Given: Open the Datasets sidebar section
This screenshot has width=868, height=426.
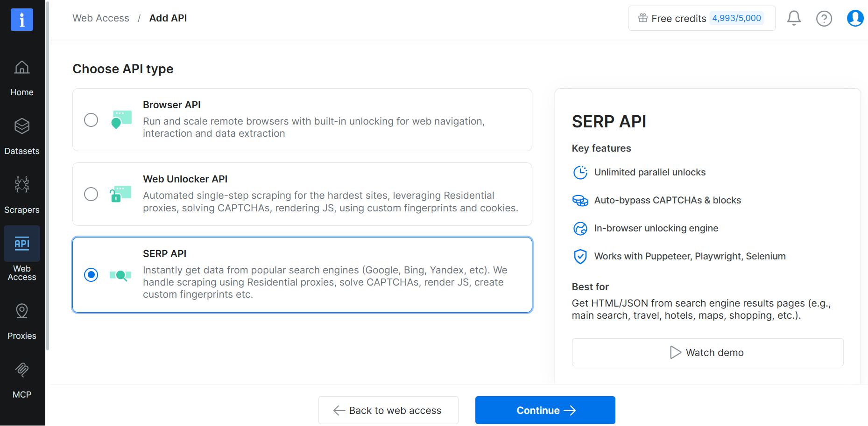Looking at the screenshot, I should pyautogui.click(x=22, y=137).
